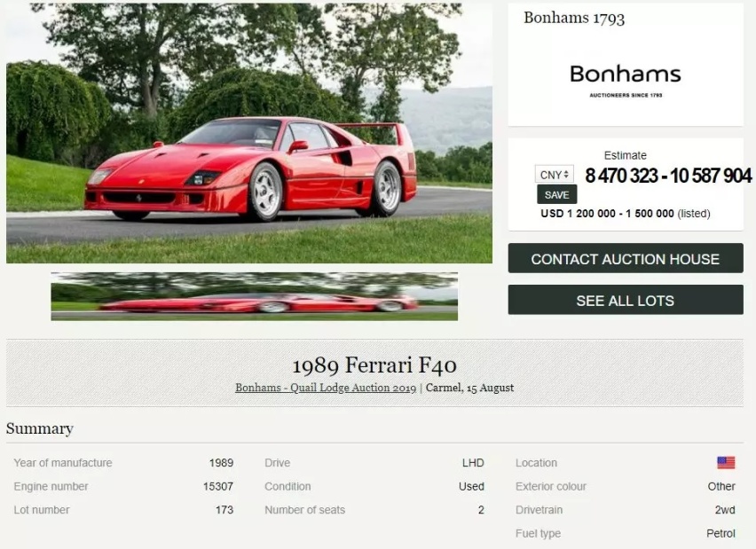Click the Bonhams 1793 heading
756x549 pixels.
(574, 18)
